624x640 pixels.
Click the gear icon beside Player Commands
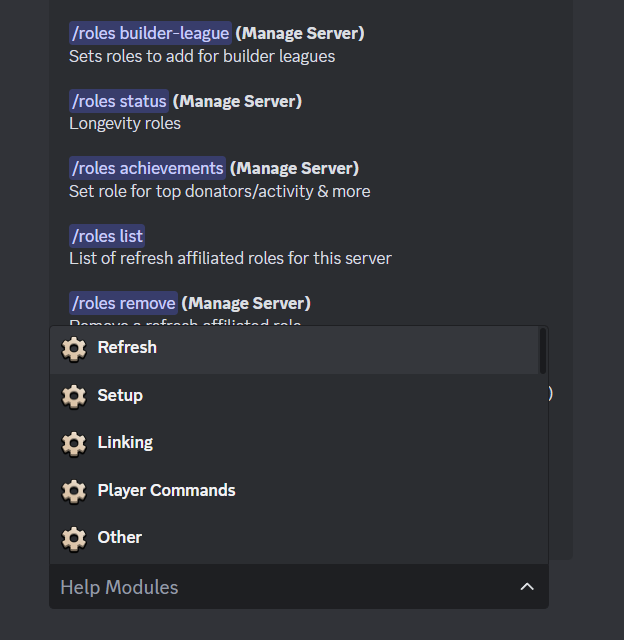point(74,491)
